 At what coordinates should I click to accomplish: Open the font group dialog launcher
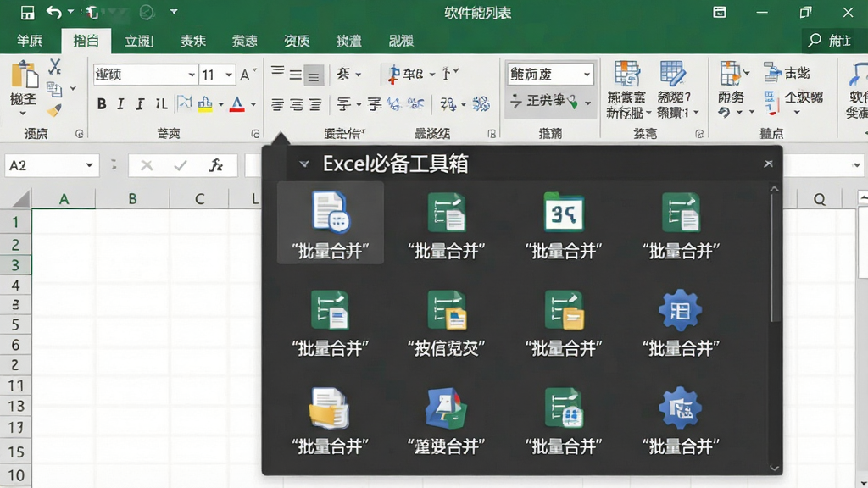255,134
